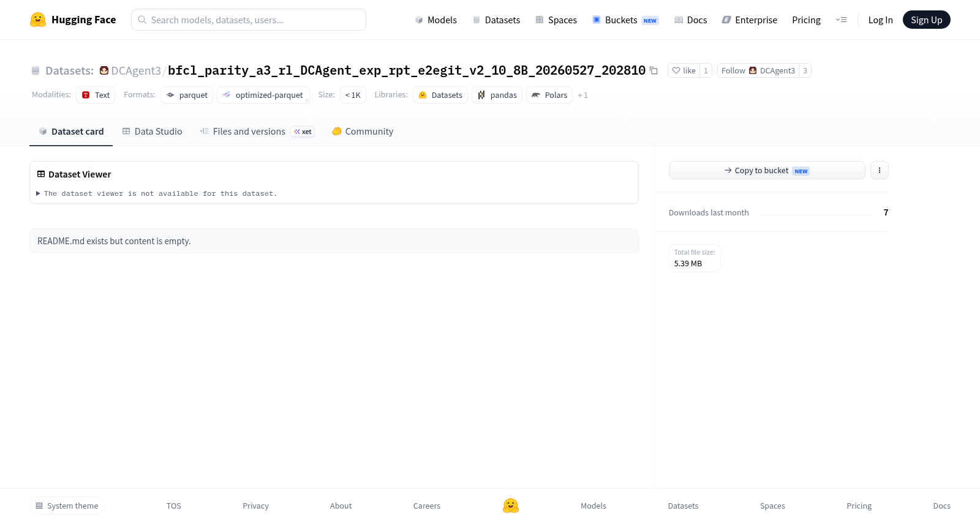The width and height of the screenshot is (980, 527).
Task: Click the like button
Action: coord(684,70)
